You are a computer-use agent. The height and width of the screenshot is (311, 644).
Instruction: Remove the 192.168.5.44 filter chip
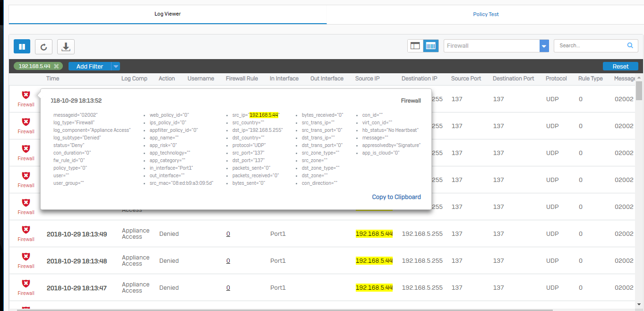(x=56, y=66)
